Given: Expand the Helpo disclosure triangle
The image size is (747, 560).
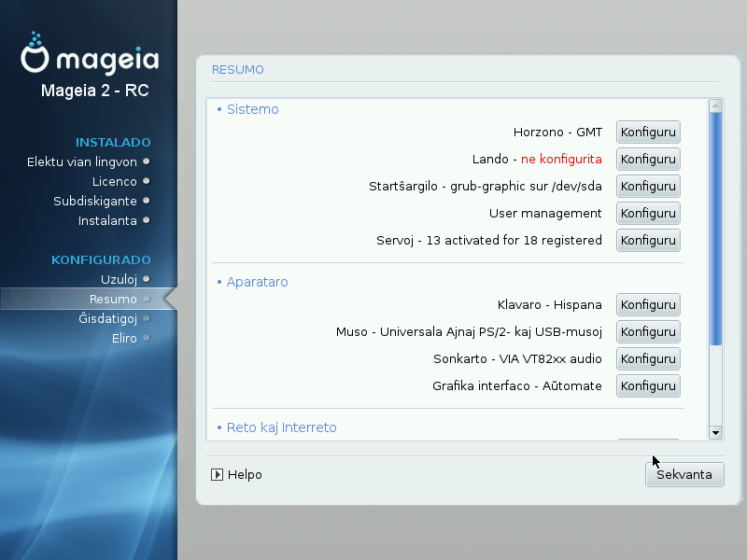Looking at the screenshot, I should (217, 475).
